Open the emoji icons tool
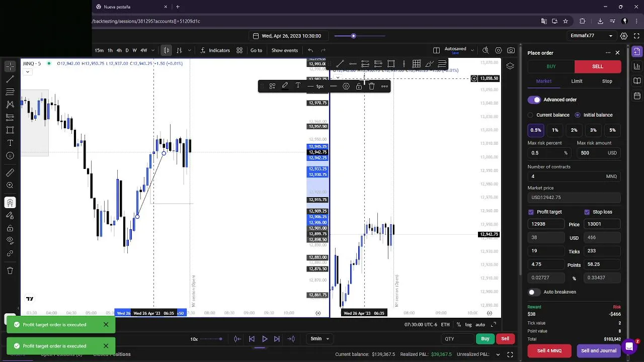This screenshot has height=362, width=644. 10,156
